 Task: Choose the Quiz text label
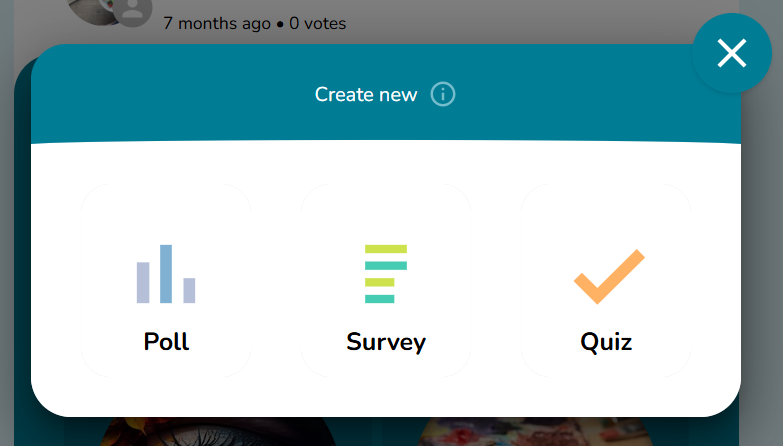606,342
